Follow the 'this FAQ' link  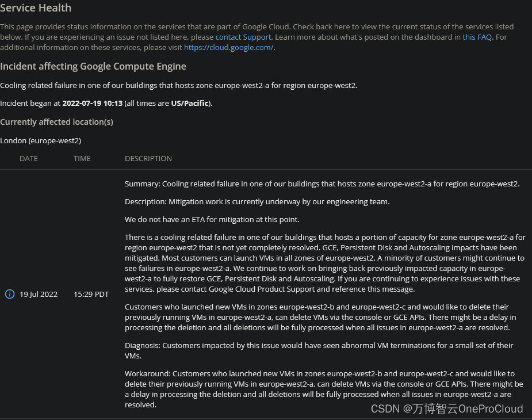pyautogui.click(x=477, y=37)
